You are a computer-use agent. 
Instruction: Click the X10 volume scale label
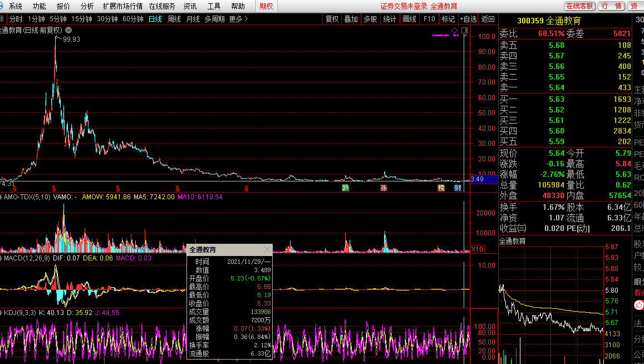(477, 249)
